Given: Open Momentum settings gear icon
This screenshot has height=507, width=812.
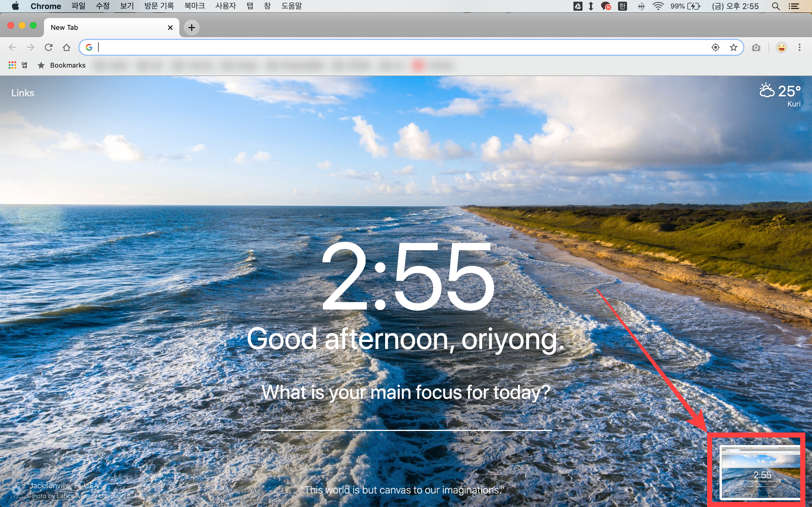Looking at the screenshot, I should tap(16, 491).
